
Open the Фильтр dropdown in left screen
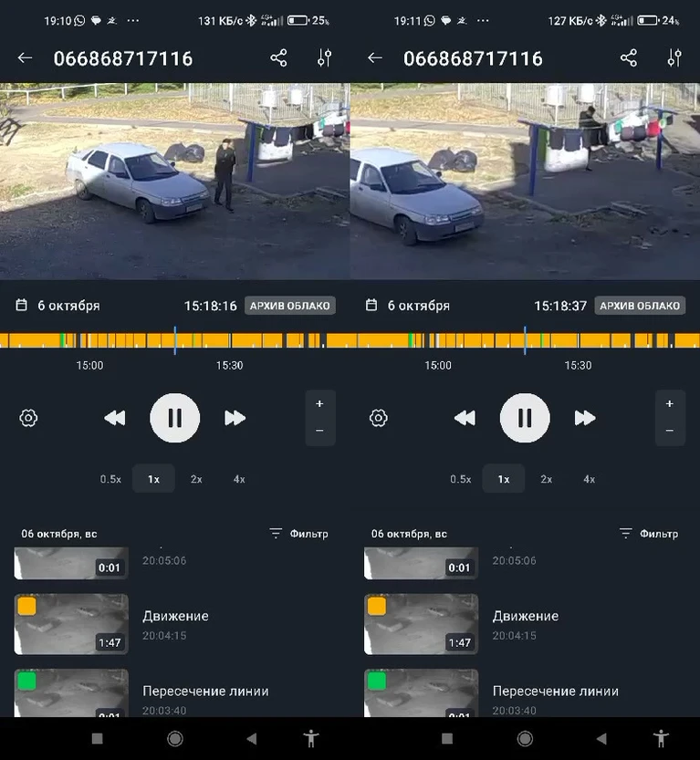pyautogui.click(x=298, y=534)
